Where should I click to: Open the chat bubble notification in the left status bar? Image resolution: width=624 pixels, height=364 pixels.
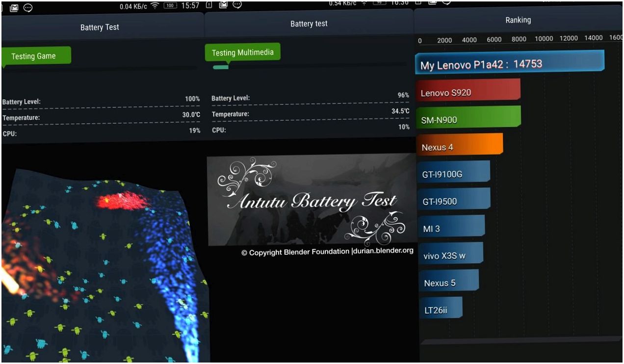(x=28, y=7)
